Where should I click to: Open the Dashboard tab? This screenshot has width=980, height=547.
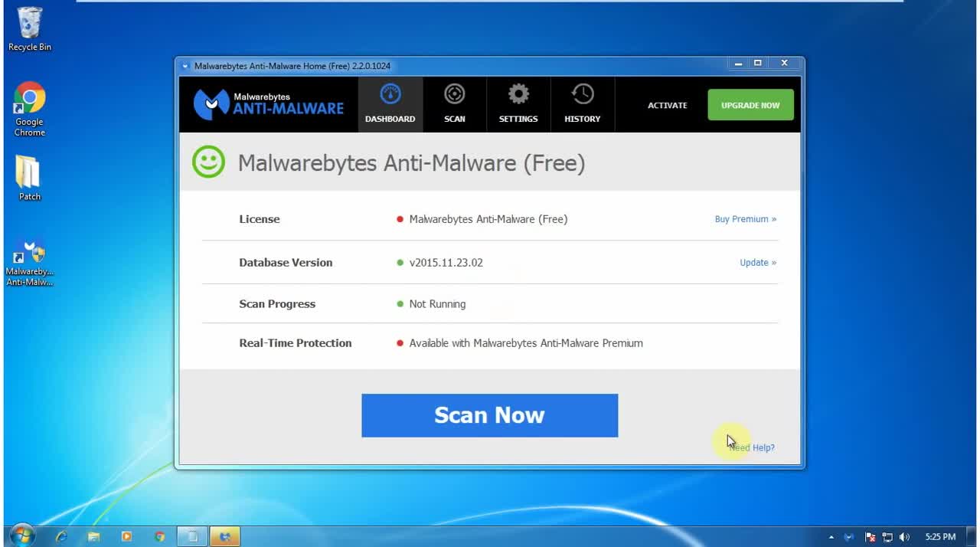[390, 105]
